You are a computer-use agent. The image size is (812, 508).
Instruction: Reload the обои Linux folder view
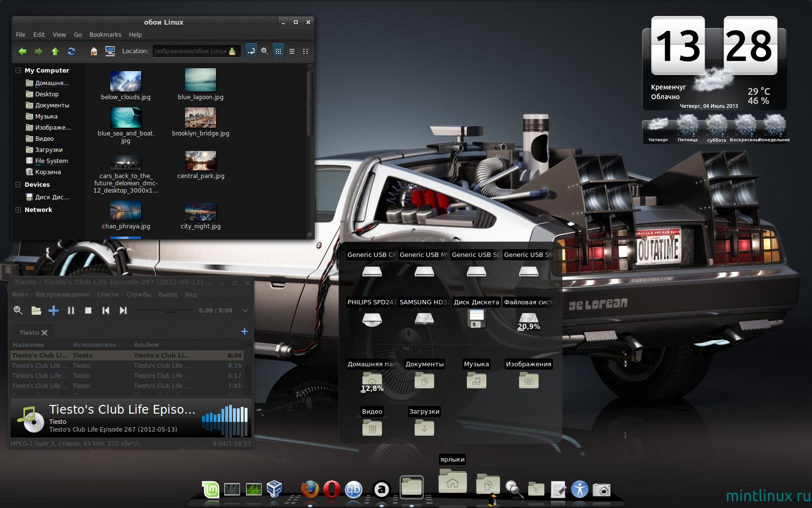click(72, 51)
